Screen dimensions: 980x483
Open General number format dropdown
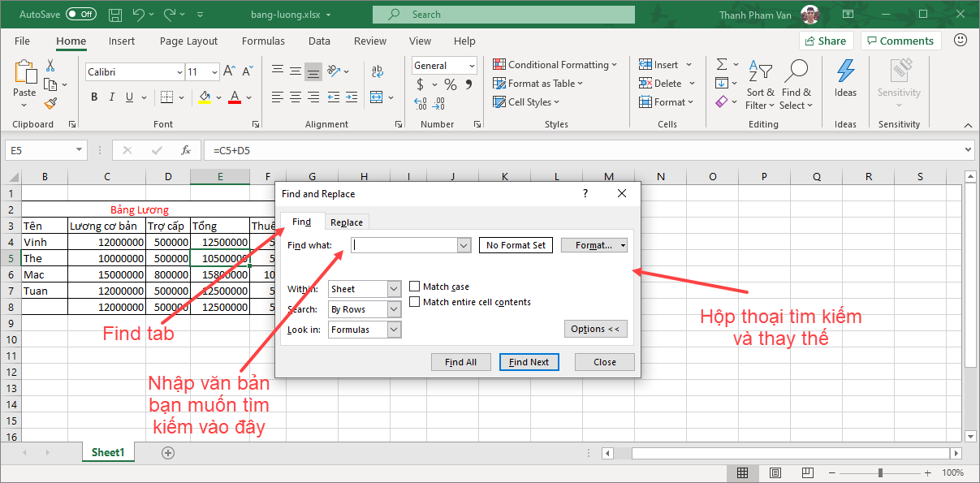coord(471,66)
